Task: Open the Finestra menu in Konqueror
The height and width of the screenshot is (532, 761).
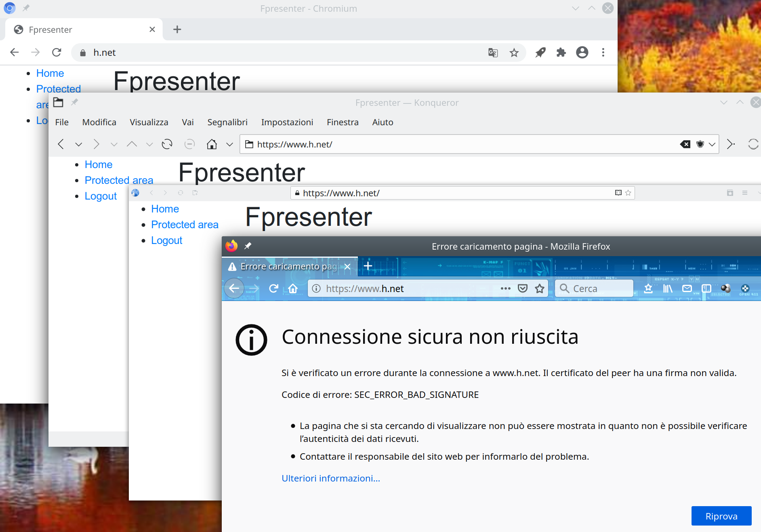Action: 343,122
